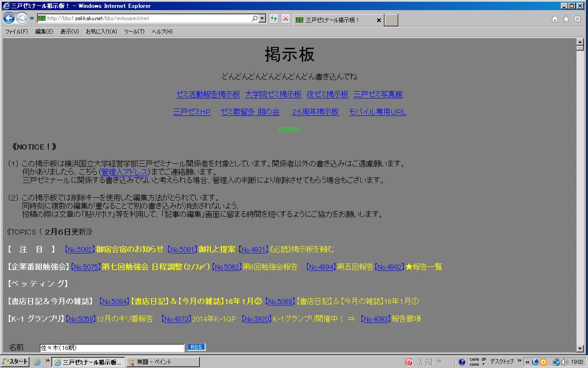
Task: Open ゼミ活動報告掲示板 link
Action: [x=208, y=94]
